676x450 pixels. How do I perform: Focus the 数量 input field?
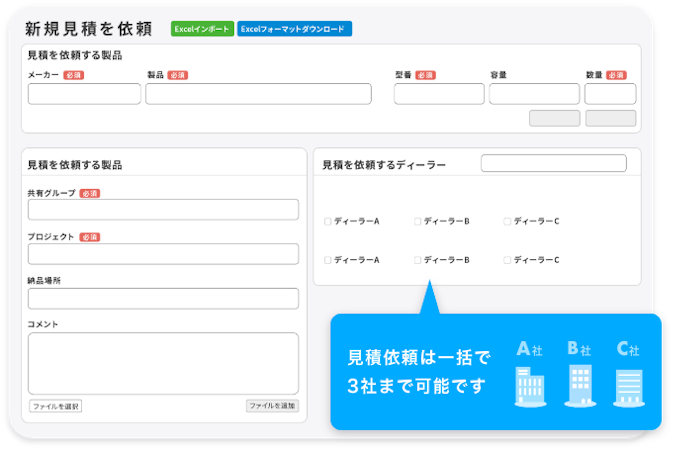[x=610, y=94]
